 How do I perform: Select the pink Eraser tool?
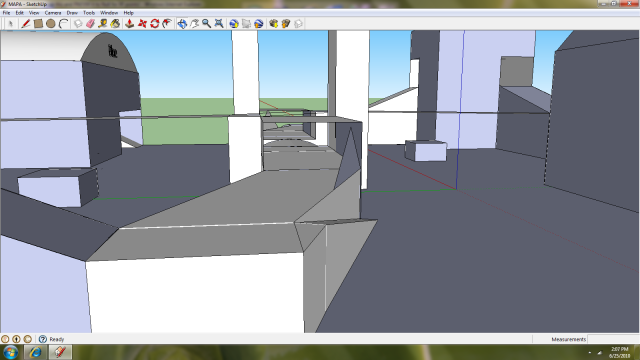(x=90, y=24)
